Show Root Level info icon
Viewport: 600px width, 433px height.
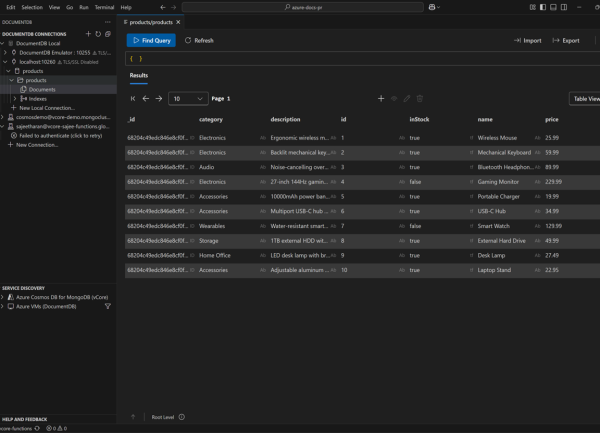pyautogui.click(x=182, y=417)
